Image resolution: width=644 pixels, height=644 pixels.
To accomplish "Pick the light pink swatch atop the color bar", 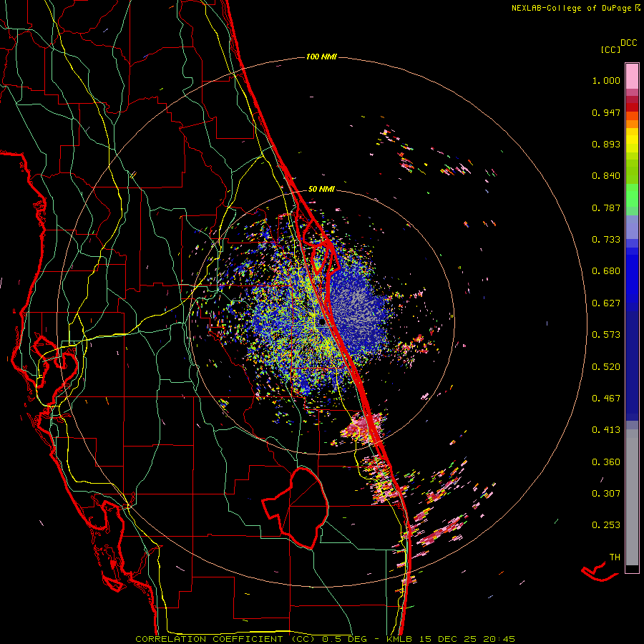I will pyautogui.click(x=632, y=77).
